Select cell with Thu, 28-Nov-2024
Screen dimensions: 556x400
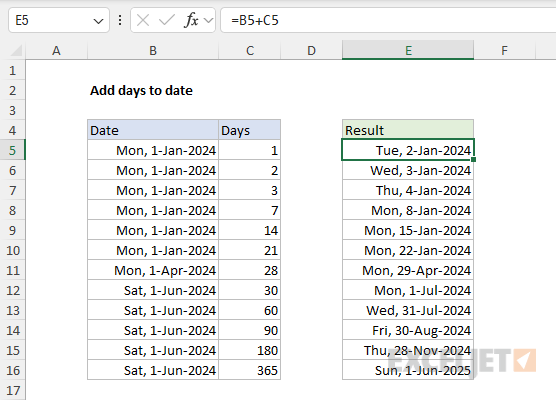coord(408,350)
